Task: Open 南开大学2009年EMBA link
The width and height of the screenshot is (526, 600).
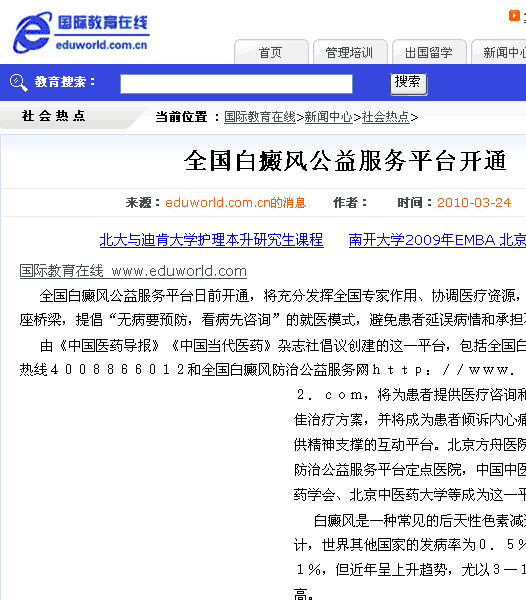Action: [x=437, y=240]
